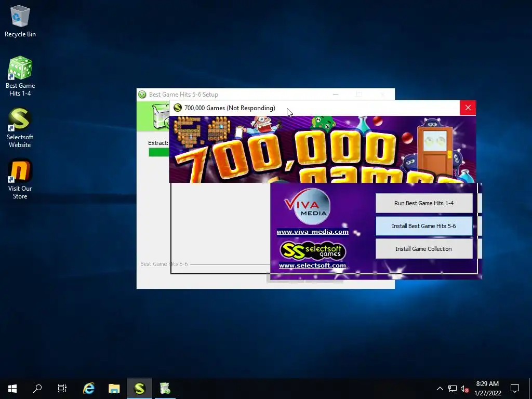Click Run Best Game Hits 1-4 button
The height and width of the screenshot is (399, 532).
(x=424, y=203)
